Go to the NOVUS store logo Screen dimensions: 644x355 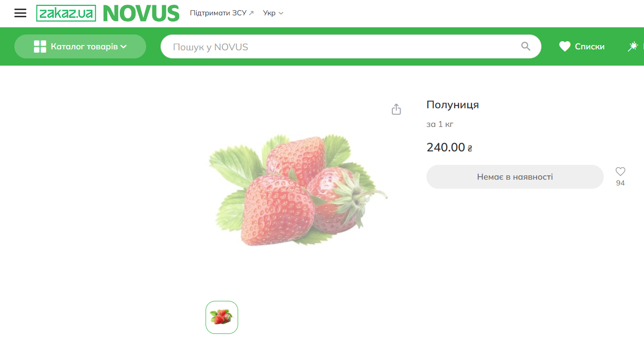point(141,13)
